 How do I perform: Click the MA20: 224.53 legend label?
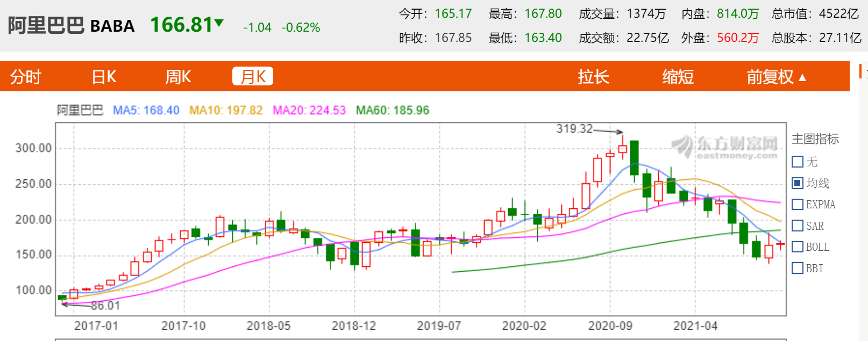pos(309,110)
